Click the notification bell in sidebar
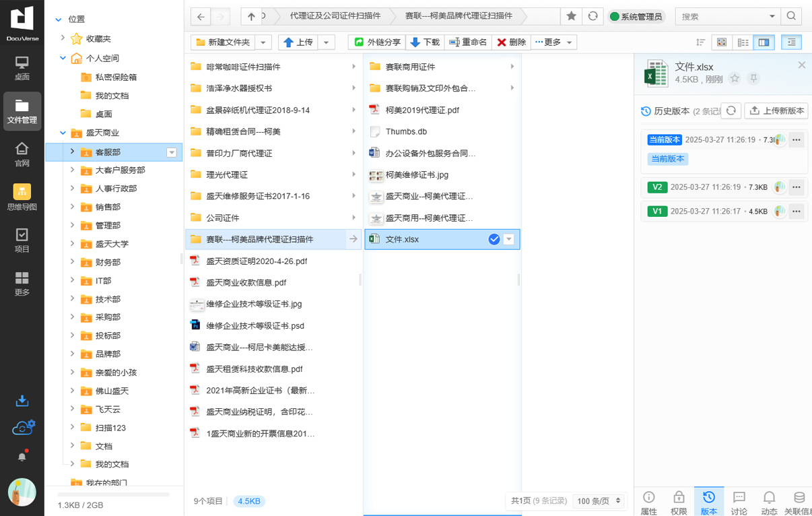Screen dimensions: 812x516 [22, 456]
